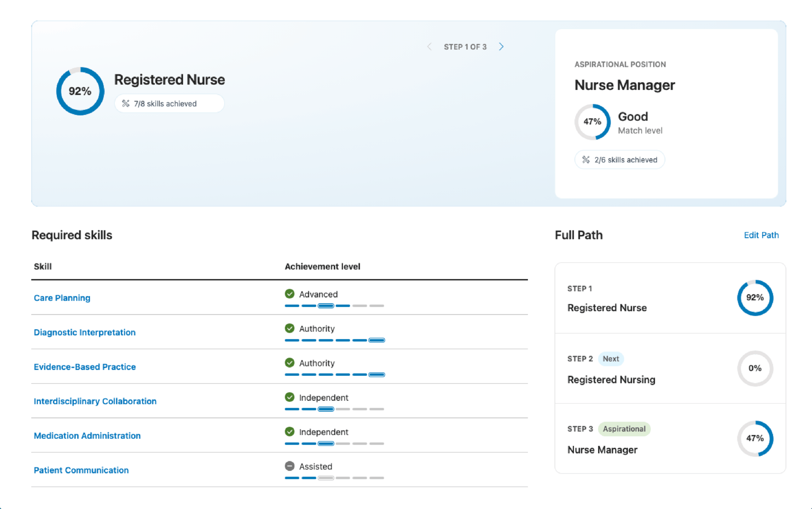Image resolution: width=812 pixels, height=509 pixels.
Task: Click Good Match level text
Action: pyautogui.click(x=640, y=123)
